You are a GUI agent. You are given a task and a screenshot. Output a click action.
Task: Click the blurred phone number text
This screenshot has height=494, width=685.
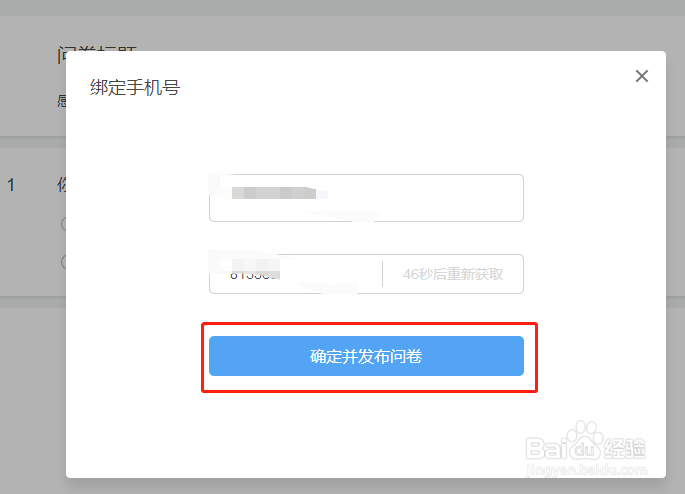274,193
